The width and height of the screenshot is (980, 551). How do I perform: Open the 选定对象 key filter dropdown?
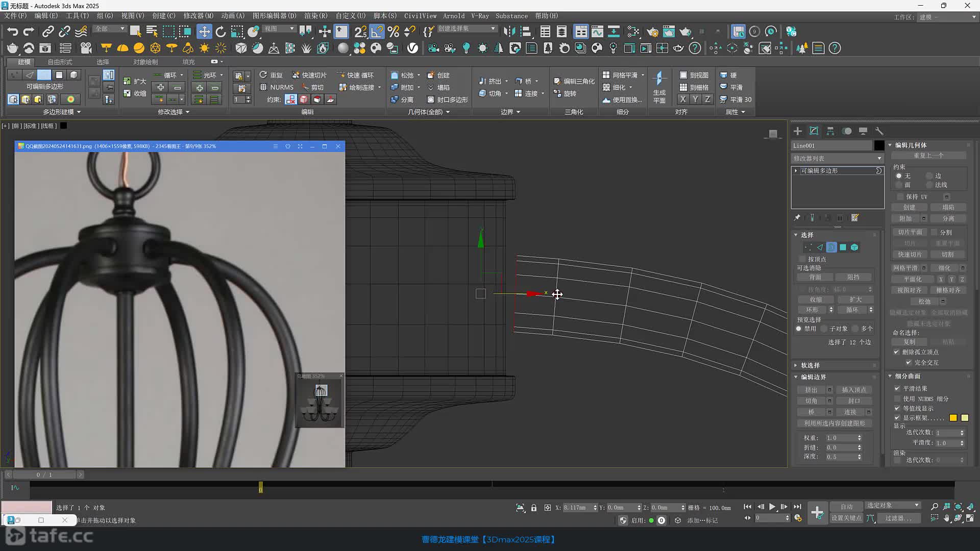893,506
